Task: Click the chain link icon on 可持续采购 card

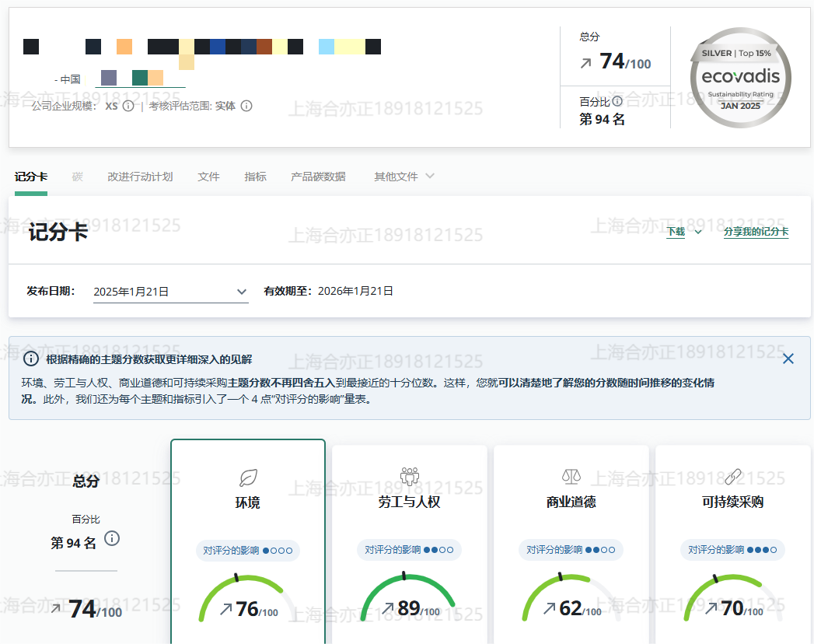Action: pyautogui.click(x=732, y=476)
